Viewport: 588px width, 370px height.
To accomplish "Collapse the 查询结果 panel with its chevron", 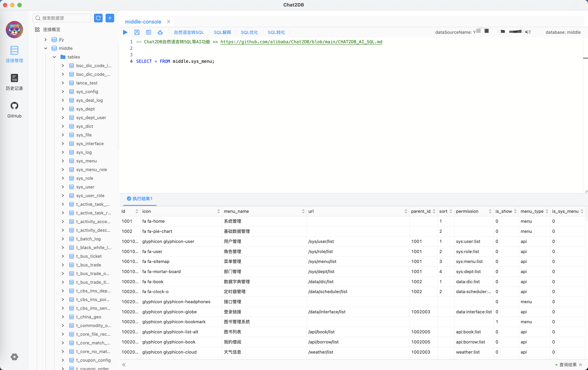I will pos(581,365).
